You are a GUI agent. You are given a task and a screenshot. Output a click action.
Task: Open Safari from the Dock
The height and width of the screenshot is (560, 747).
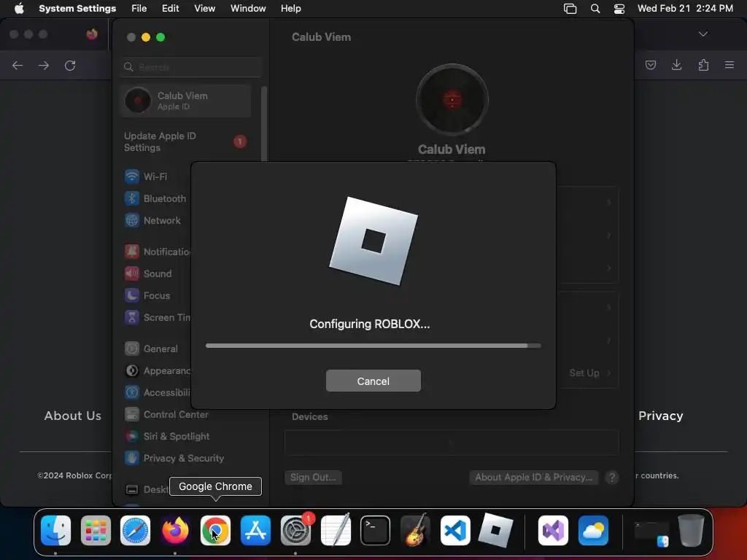pyautogui.click(x=135, y=531)
